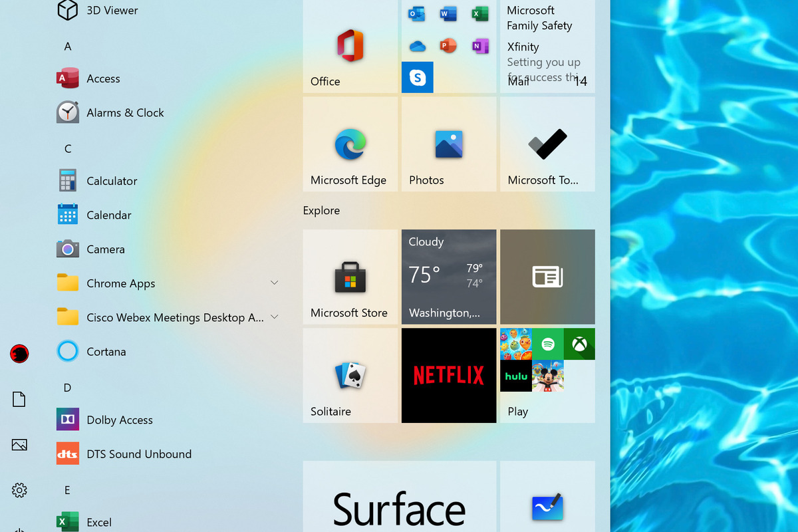
Task: Open Dolby Access
Action: pyautogui.click(x=120, y=420)
